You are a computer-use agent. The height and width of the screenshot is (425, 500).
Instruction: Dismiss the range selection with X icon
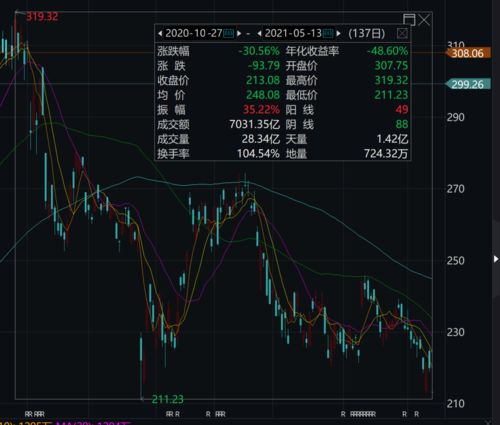[424, 20]
